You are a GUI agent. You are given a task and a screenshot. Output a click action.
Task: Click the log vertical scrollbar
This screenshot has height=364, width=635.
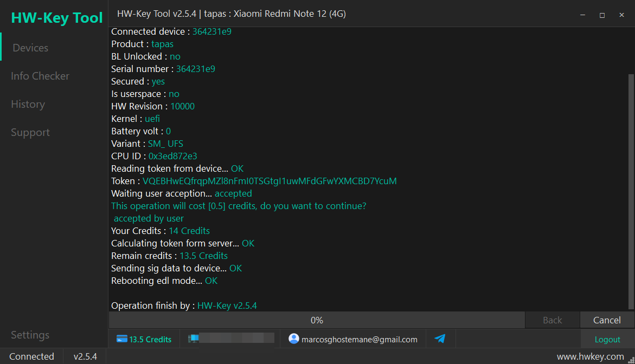point(631,191)
